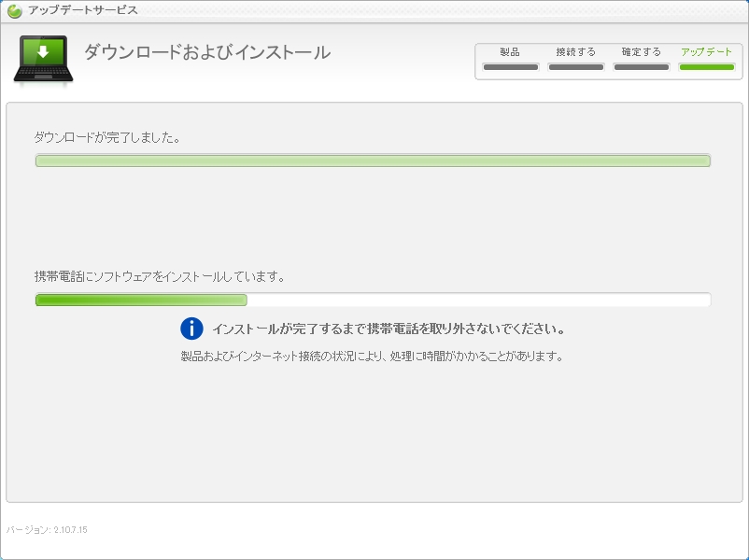The height and width of the screenshot is (560, 749).
Task: Click the アップデートサービス window title
Action: click(83, 10)
